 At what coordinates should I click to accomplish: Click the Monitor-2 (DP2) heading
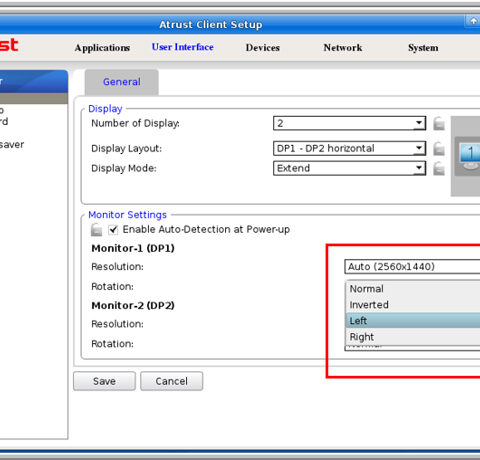tap(133, 306)
